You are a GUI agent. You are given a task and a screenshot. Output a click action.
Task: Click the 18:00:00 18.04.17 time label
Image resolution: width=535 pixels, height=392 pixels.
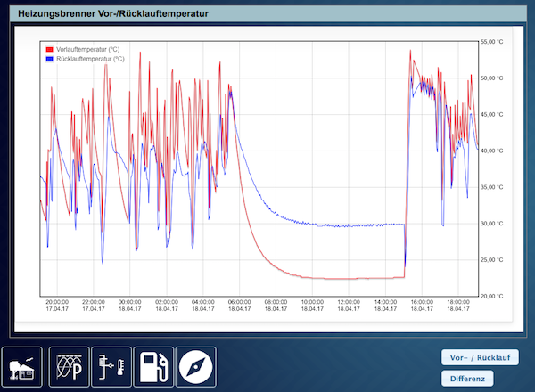point(458,306)
